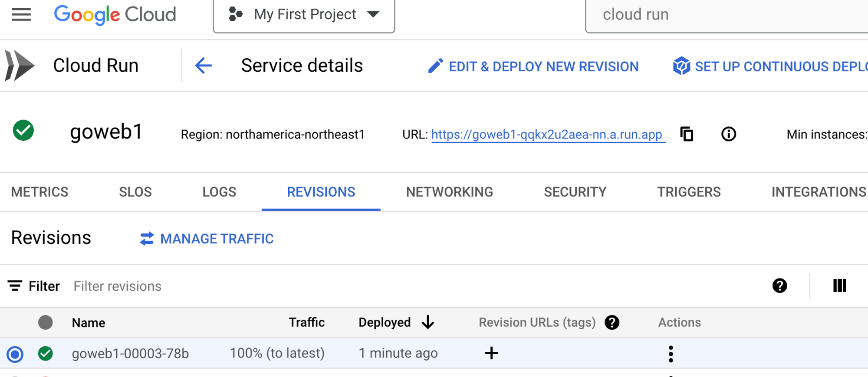Click Revision URLs help icon

tap(612, 322)
